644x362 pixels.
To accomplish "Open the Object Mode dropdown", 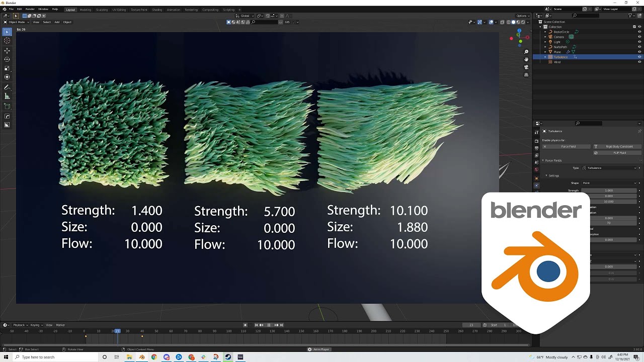I will [16, 22].
